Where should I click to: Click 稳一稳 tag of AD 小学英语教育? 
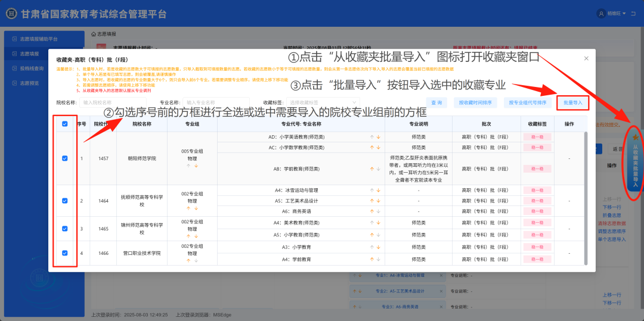[537, 137]
